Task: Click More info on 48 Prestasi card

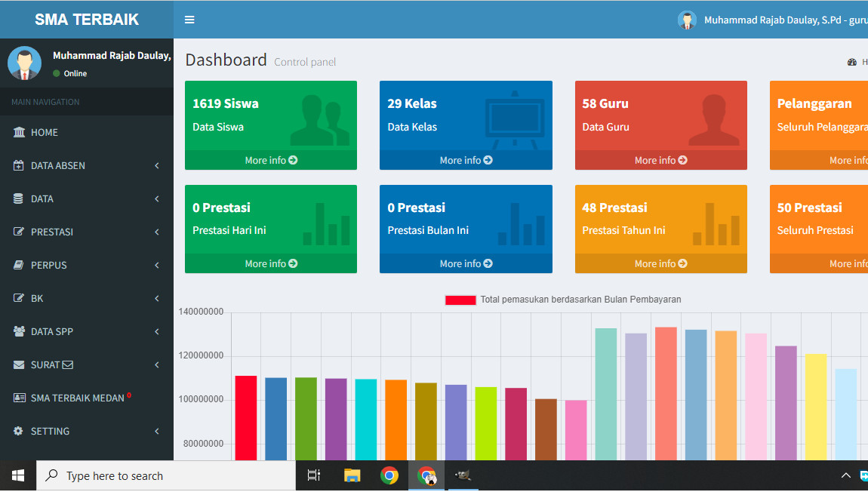Action: 660,263
